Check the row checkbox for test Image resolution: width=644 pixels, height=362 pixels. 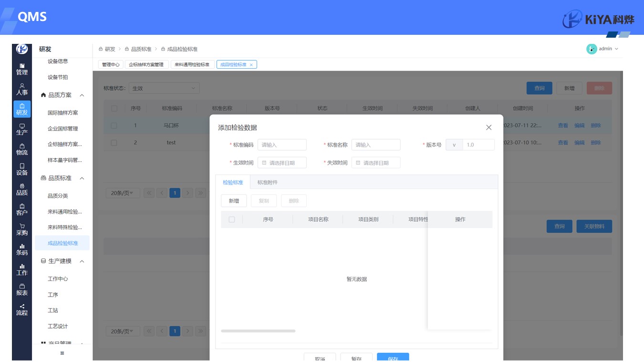coord(114,143)
